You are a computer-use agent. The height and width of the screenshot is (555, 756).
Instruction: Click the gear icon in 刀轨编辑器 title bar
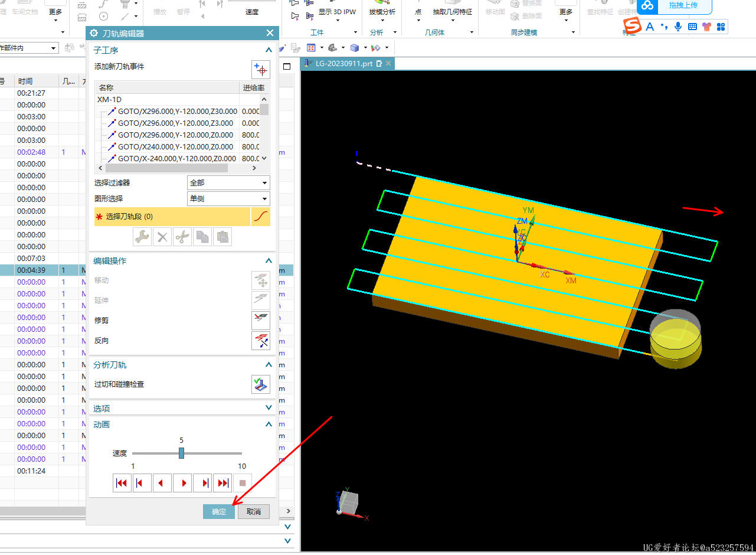click(x=93, y=33)
